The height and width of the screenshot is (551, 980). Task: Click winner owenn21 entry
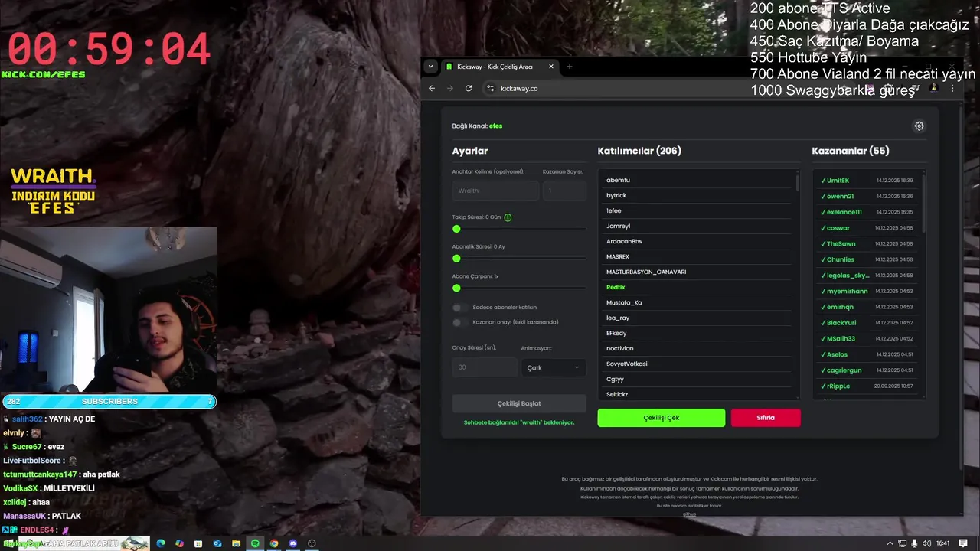(867, 196)
